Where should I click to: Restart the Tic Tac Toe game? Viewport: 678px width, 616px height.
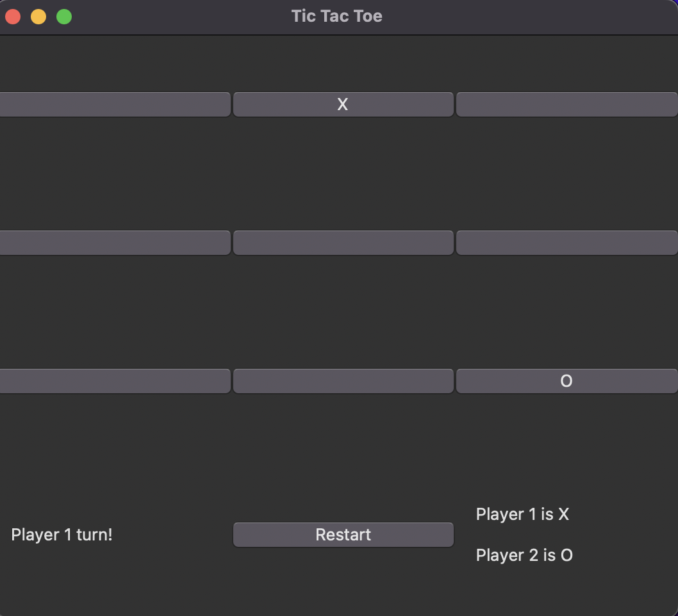(x=343, y=535)
